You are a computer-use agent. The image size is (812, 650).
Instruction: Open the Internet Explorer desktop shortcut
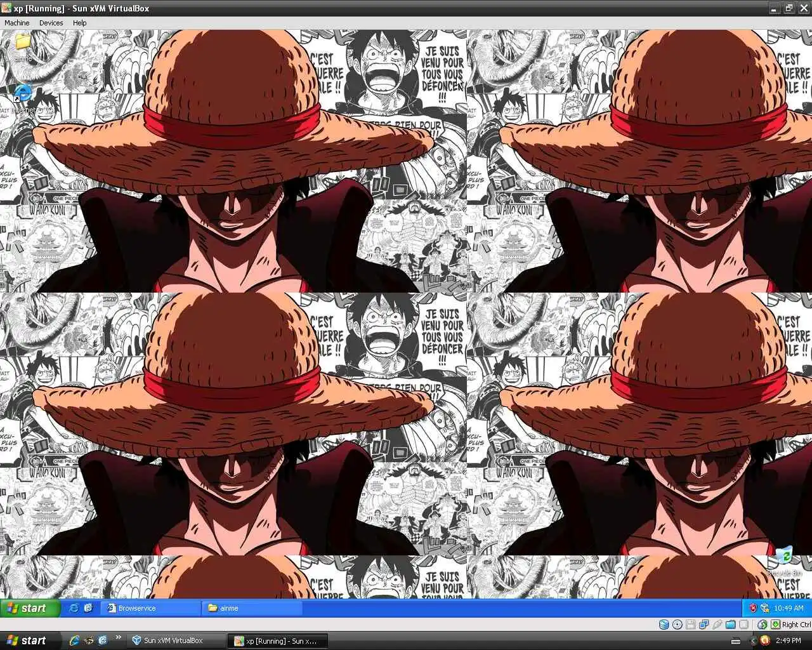click(23, 98)
